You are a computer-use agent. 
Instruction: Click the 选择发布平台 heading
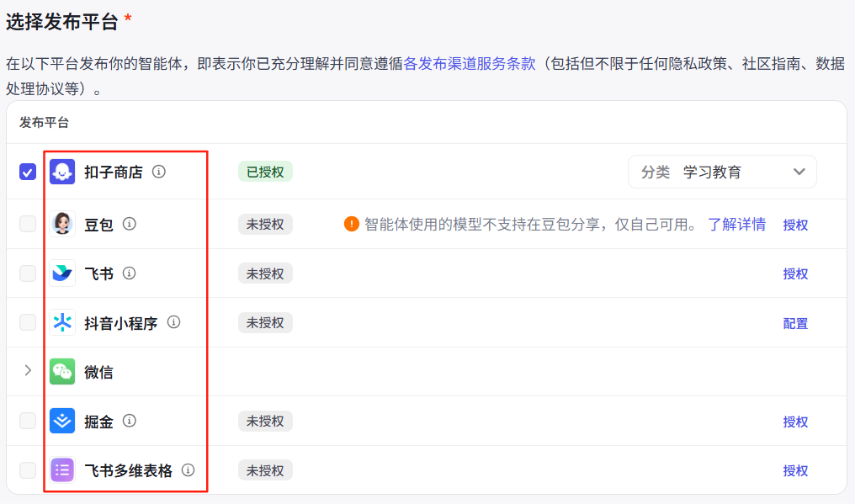[62, 22]
